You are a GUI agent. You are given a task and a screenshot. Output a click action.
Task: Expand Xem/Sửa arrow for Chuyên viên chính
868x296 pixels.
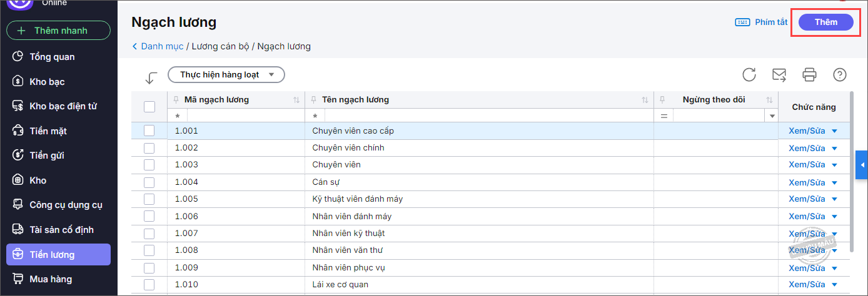click(x=834, y=148)
